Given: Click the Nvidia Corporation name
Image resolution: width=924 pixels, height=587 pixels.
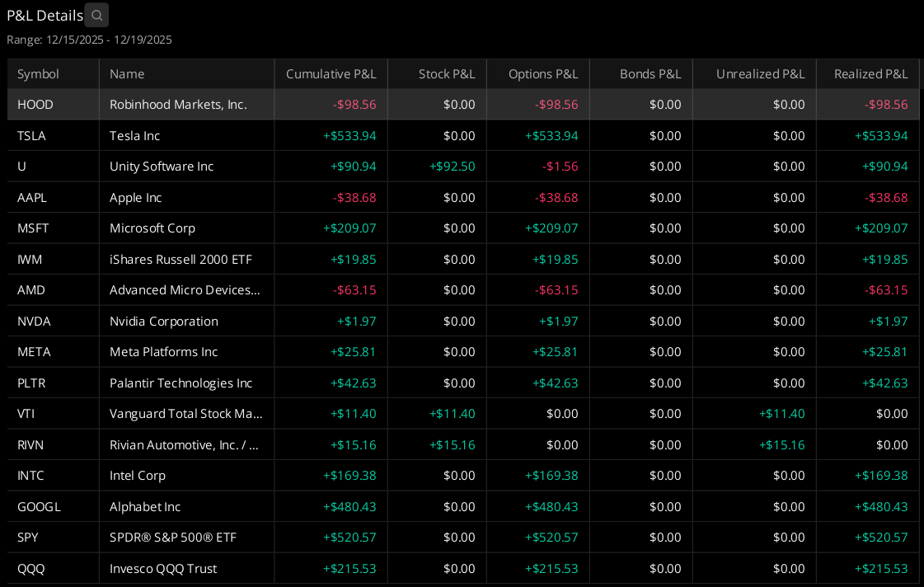Looking at the screenshot, I should coord(164,322).
